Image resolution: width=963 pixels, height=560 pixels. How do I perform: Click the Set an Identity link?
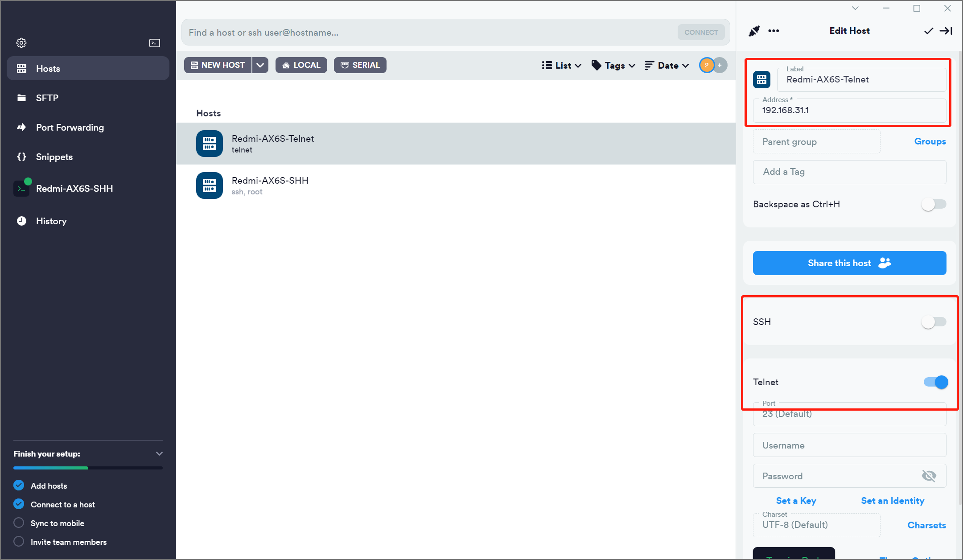(x=893, y=501)
